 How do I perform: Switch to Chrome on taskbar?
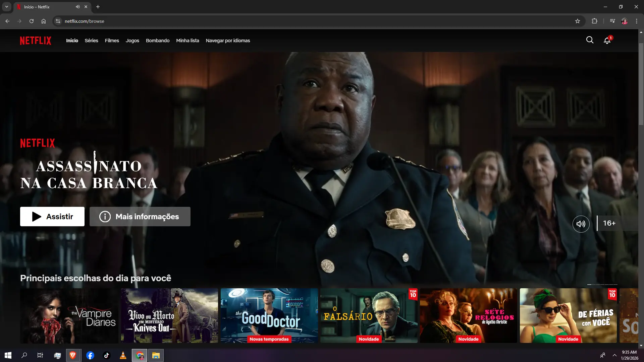click(x=140, y=355)
